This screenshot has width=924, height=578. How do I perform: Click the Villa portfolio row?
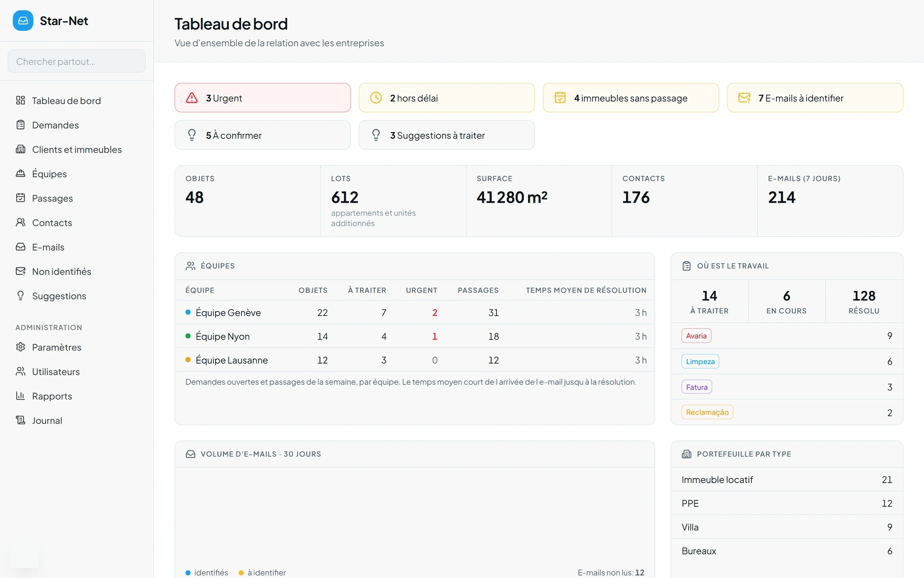pos(787,527)
